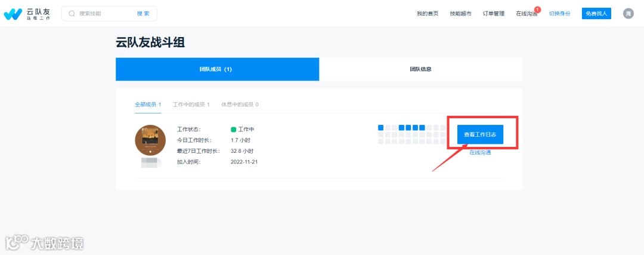Image resolution: width=644 pixels, height=255 pixels.
Task: Click the 云队友 logo icon
Action: click(13, 14)
